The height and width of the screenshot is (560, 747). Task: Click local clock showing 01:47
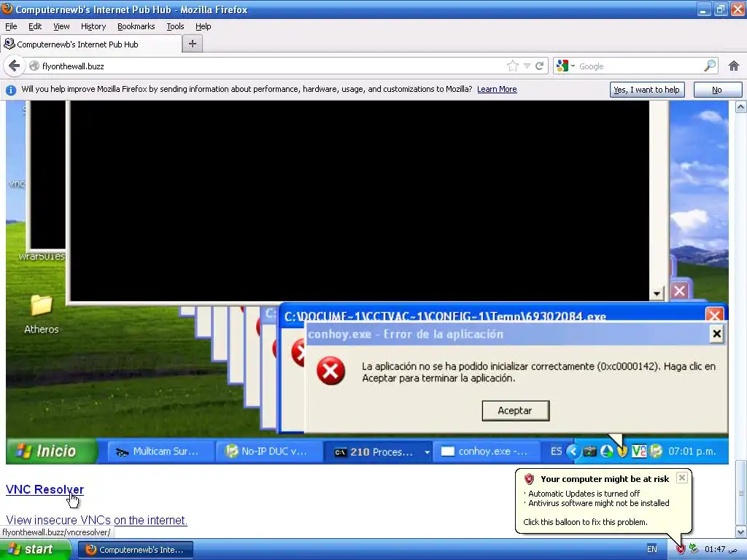click(x=721, y=549)
